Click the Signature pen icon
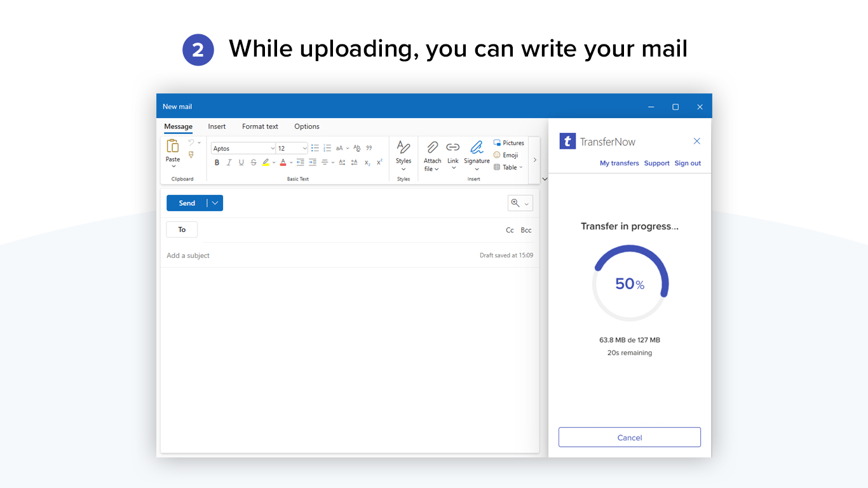This screenshot has width=868, height=488. click(x=477, y=147)
